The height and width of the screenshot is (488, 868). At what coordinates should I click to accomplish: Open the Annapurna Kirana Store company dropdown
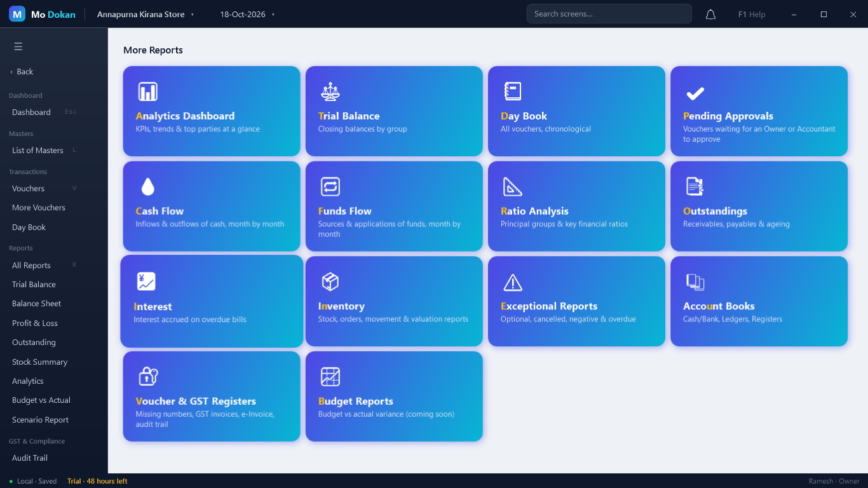click(146, 15)
